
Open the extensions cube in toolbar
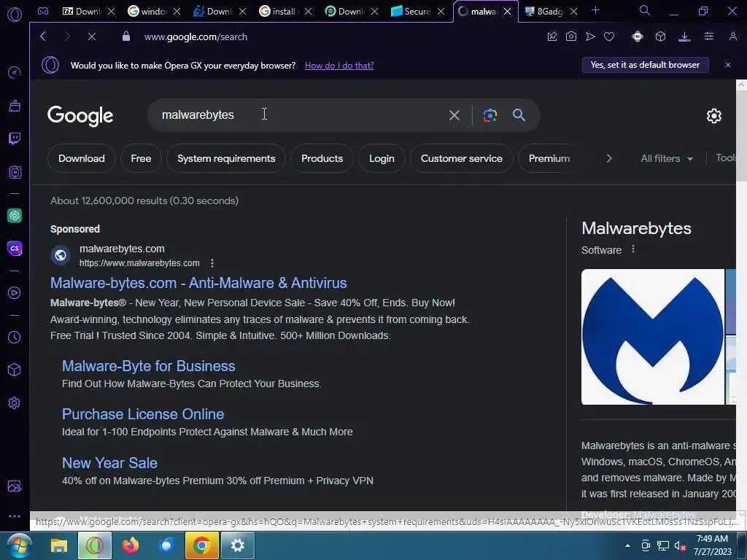pyautogui.click(x=660, y=36)
